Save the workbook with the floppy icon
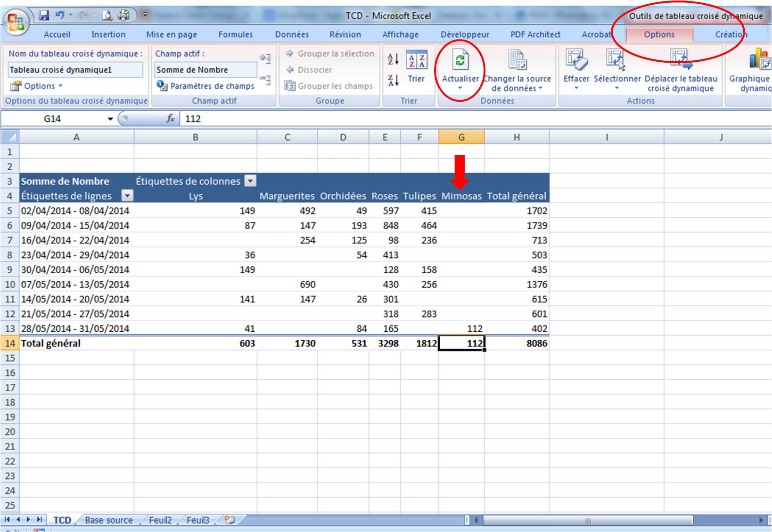772x532 pixels. (x=44, y=16)
